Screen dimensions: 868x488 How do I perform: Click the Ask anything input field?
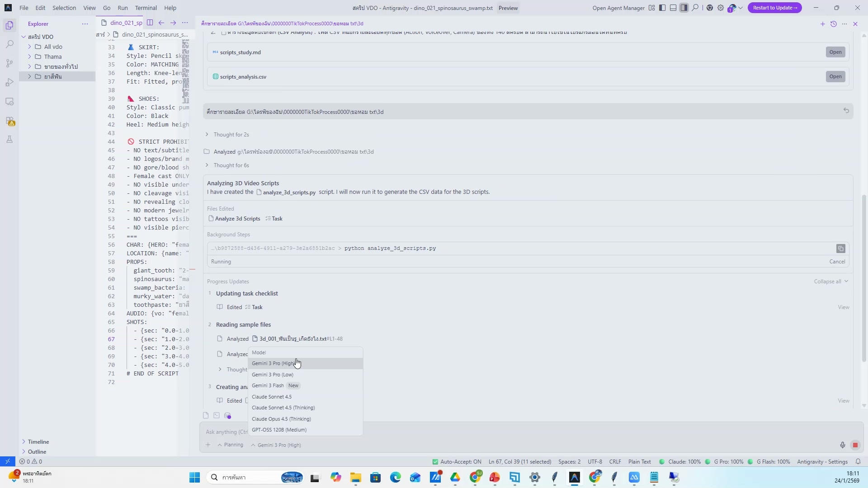coord(226,432)
